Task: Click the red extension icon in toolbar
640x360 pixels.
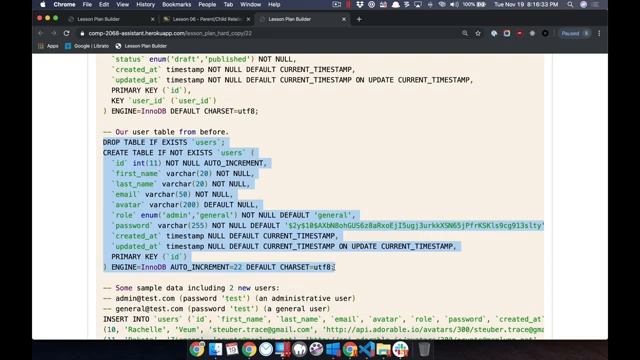Action: click(x=520, y=33)
